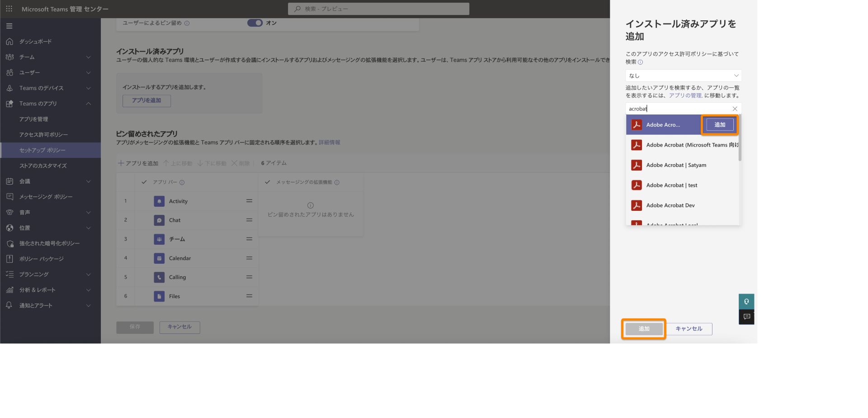Toggle the メッセージングの拡張機能 column checkmark
The height and width of the screenshot is (418, 868).
(x=267, y=182)
